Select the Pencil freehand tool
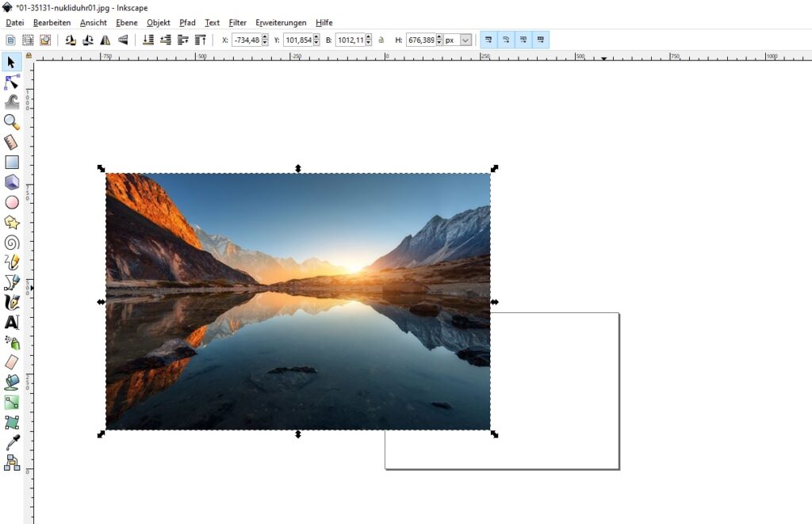The height and width of the screenshot is (524, 812). coord(11,262)
